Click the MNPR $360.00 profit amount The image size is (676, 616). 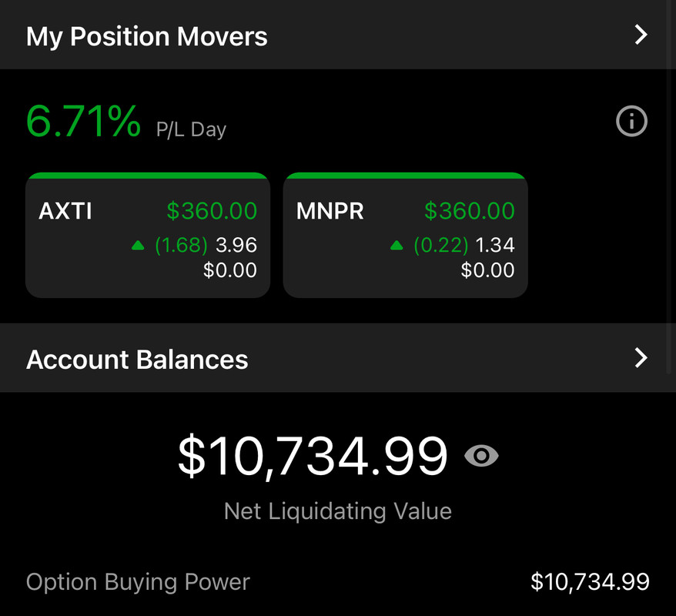tap(470, 211)
